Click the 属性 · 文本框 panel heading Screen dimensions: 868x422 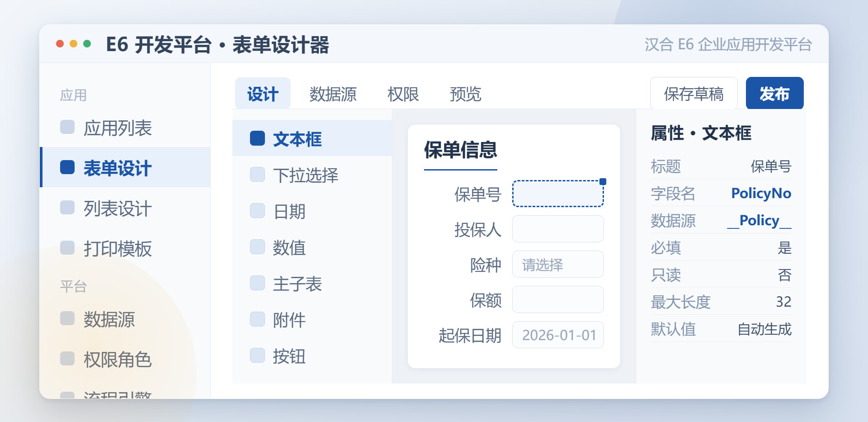(x=701, y=133)
